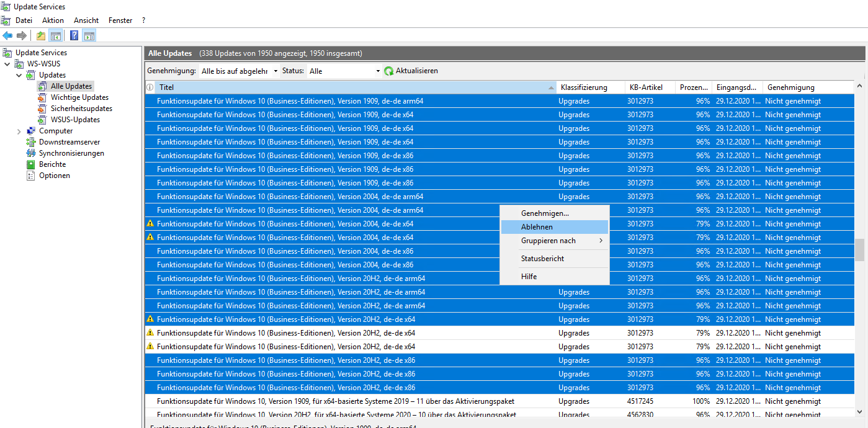Click KB-Artikel cell 4517245
Viewport: 868px width, 428px height.
640,401
